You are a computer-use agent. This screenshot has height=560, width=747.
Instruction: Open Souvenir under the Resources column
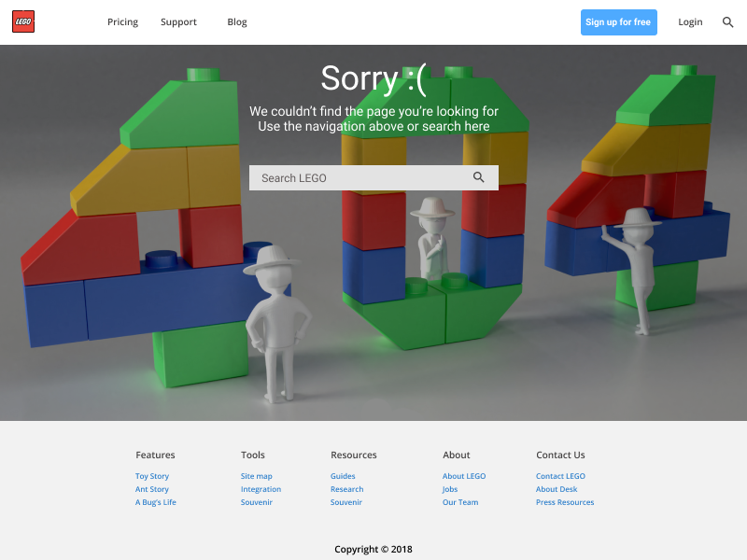click(345, 502)
